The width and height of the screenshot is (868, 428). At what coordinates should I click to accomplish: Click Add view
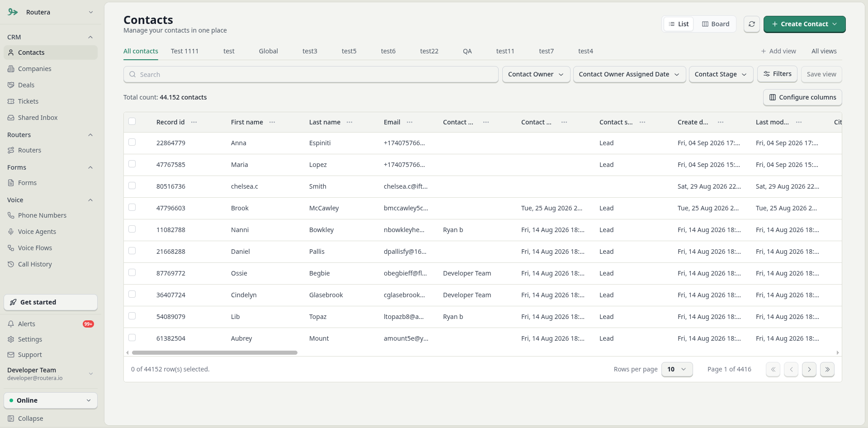click(778, 51)
